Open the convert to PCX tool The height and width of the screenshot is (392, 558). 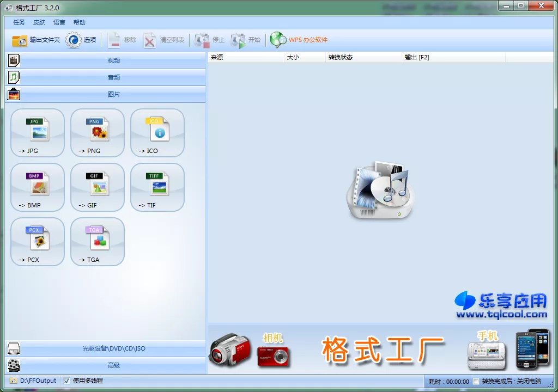[37, 241]
